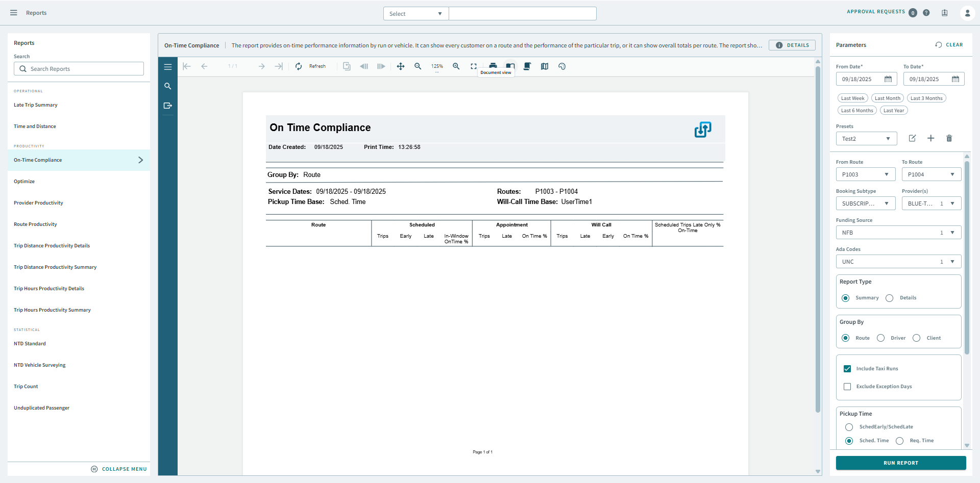Image resolution: width=980 pixels, height=483 pixels.
Task: Adjust the 125% zoom level control
Action: 437,66
